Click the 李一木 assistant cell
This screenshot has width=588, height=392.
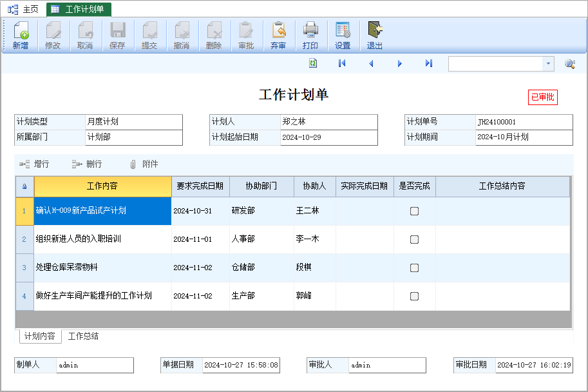315,240
